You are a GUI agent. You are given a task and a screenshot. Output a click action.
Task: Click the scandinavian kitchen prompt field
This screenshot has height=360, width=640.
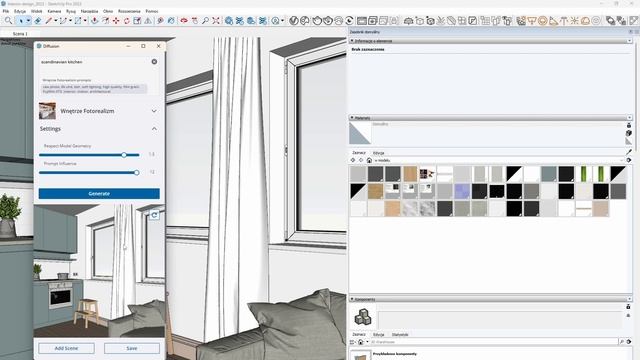tap(95, 62)
